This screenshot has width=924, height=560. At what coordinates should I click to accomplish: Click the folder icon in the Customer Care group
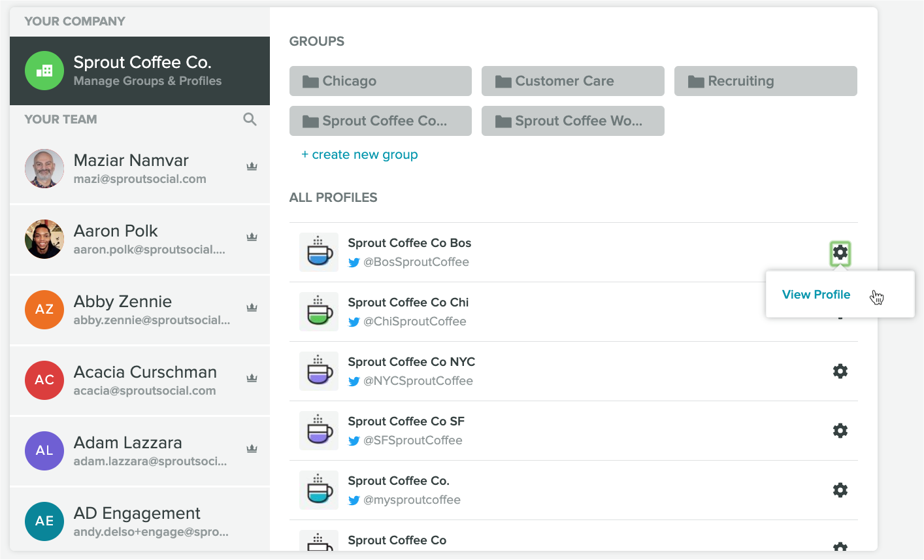pos(503,82)
